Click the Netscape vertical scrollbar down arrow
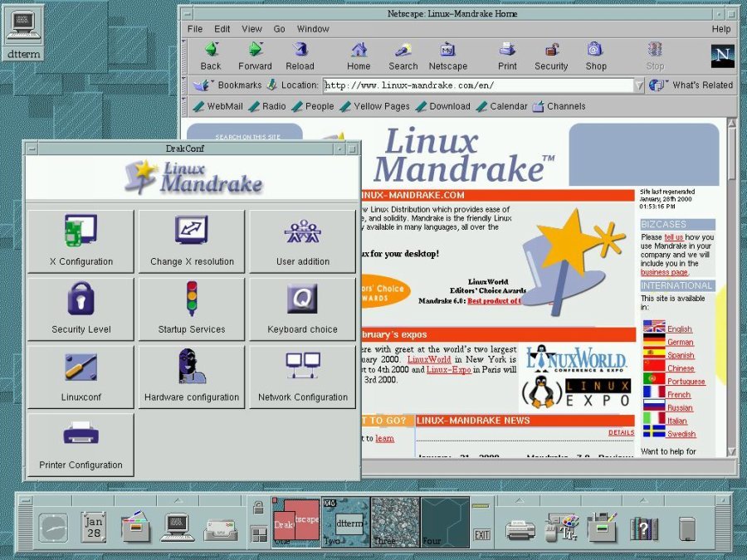 (732, 451)
